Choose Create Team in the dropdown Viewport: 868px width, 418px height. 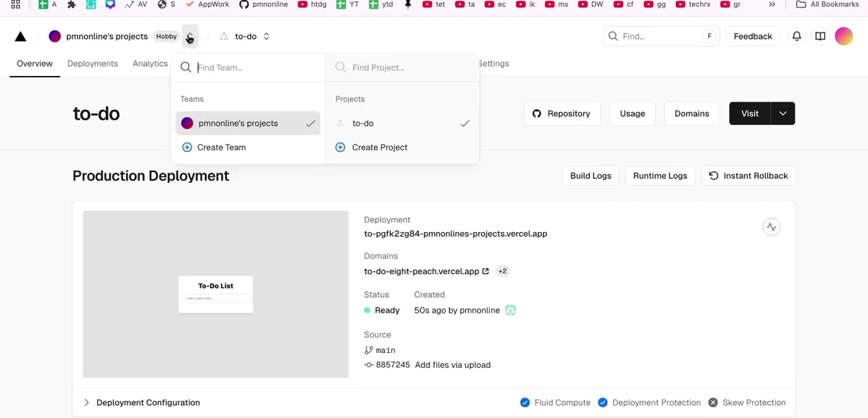(x=248, y=147)
